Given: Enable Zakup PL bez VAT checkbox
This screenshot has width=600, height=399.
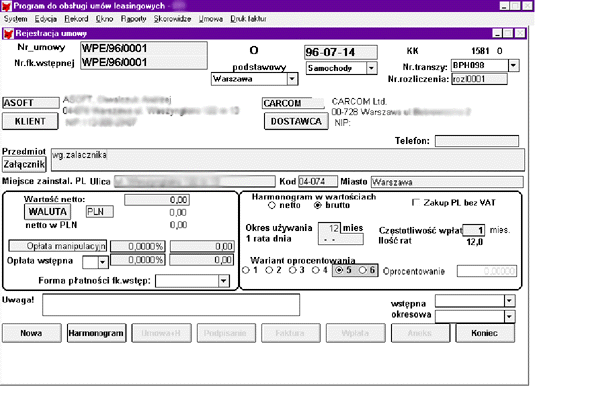Looking at the screenshot, I should tap(416, 202).
